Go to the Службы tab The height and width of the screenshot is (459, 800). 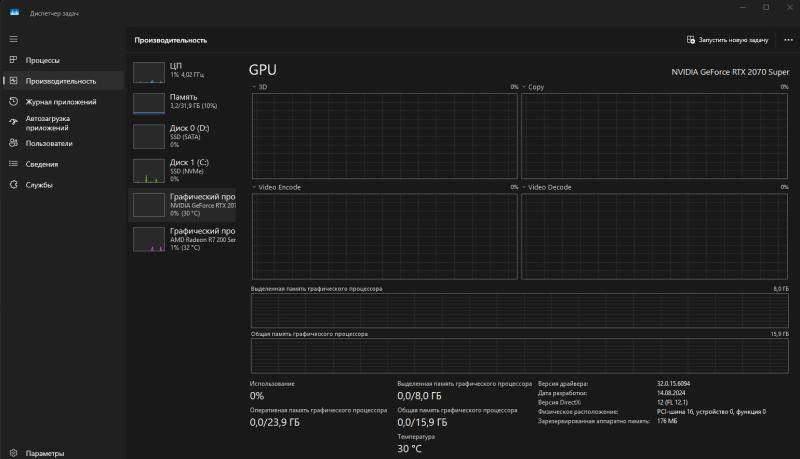[x=62, y=185]
